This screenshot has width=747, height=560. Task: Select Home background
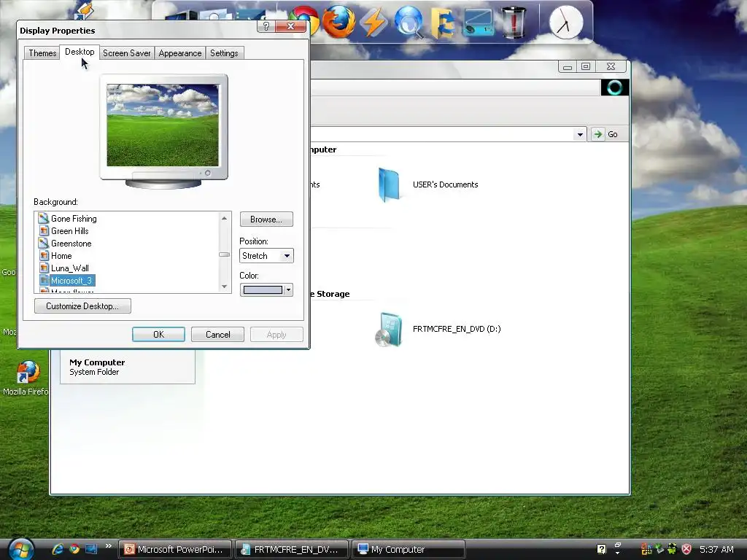[61, 256]
